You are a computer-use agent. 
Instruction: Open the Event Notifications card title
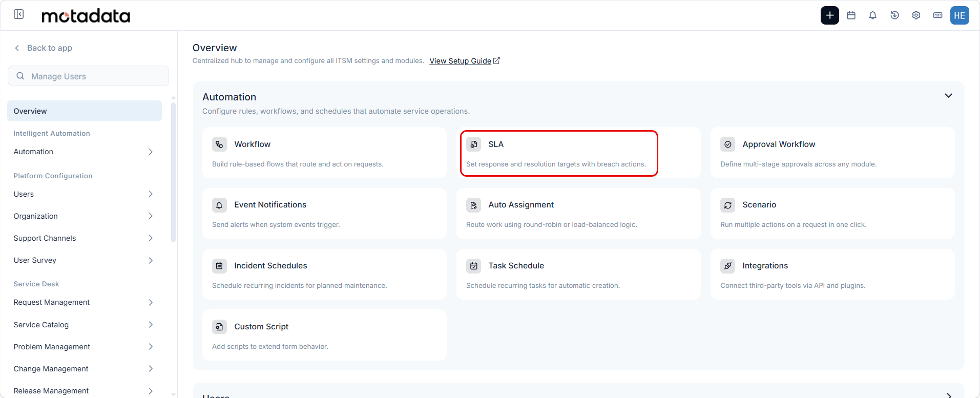(x=270, y=205)
